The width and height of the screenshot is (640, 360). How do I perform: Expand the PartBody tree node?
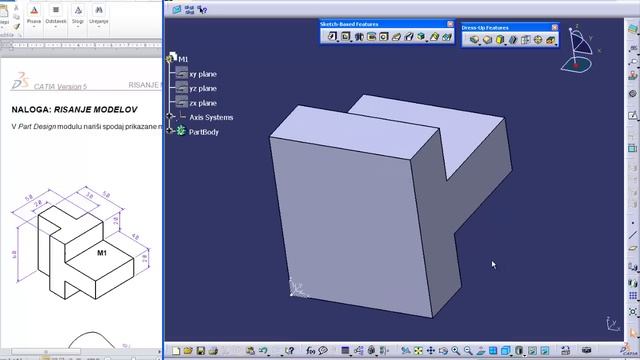[x=170, y=131]
